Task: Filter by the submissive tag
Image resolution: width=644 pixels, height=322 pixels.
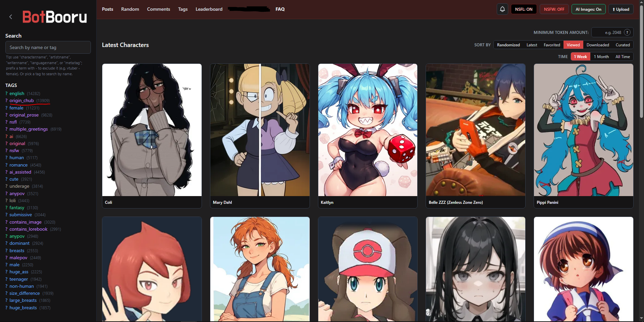Action: coord(20,215)
